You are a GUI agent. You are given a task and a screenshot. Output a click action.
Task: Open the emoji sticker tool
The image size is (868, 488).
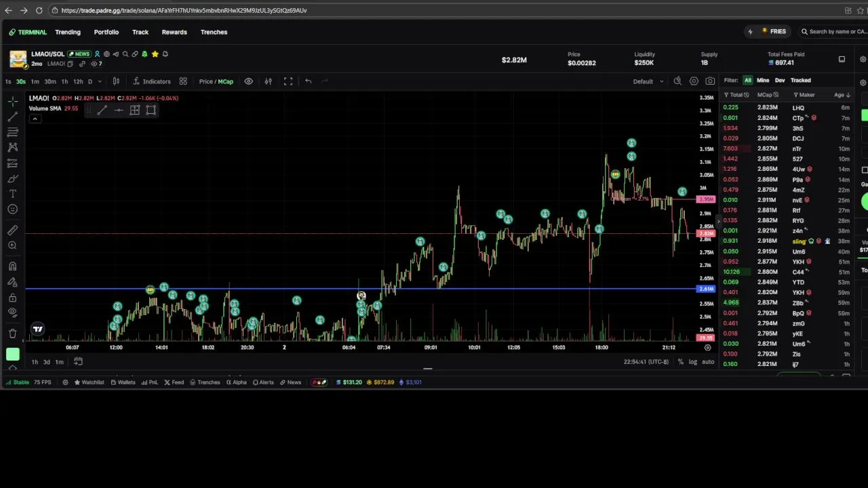tap(12, 209)
